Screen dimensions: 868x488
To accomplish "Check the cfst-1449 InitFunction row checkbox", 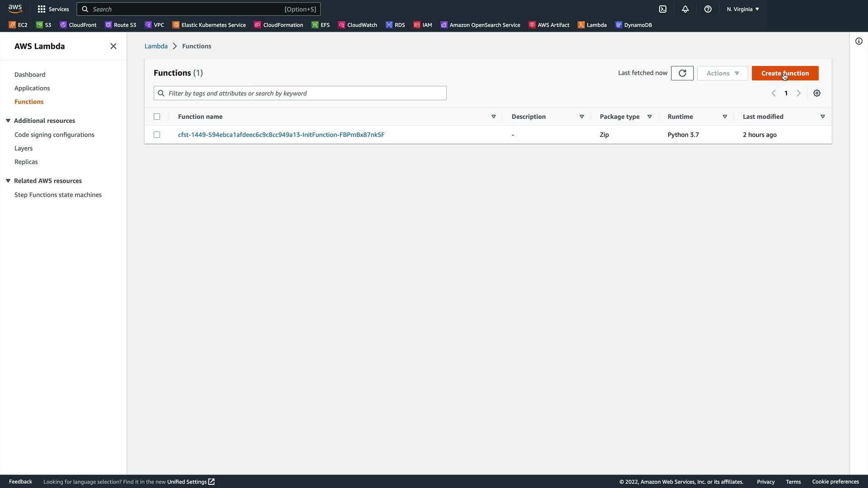I will pos(157,135).
